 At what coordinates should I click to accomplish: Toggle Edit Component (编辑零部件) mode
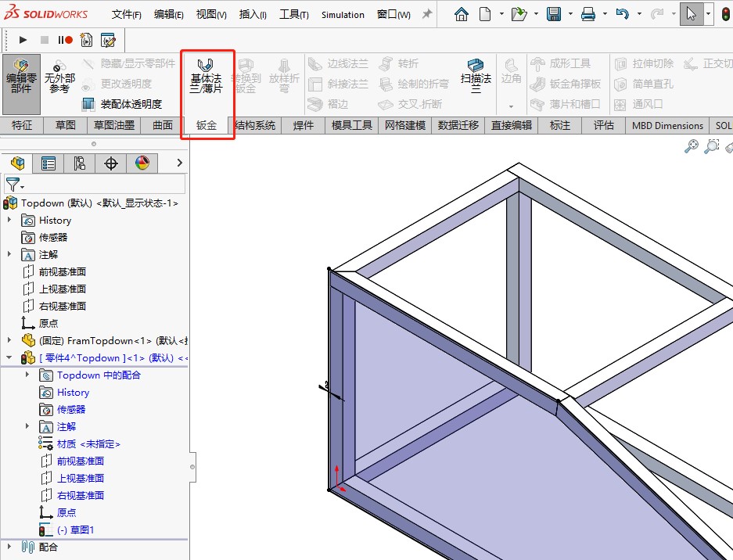pyautogui.click(x=21, y=84)
